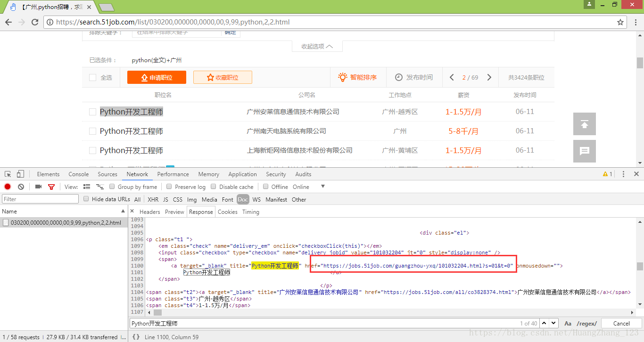644x342 pixels.
Task: Toggle match case Aa in search bar
Action: click(x=568, y=324)
